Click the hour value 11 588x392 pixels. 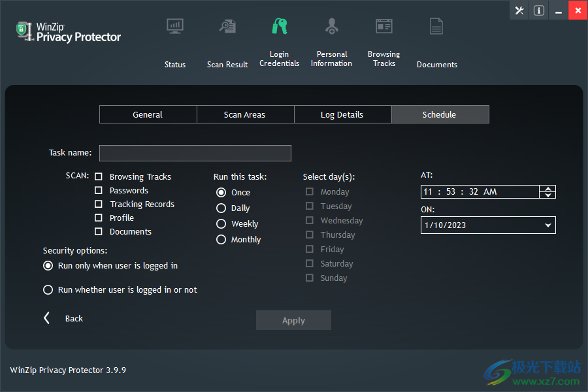pyautogui.click(x=428, y=191)
